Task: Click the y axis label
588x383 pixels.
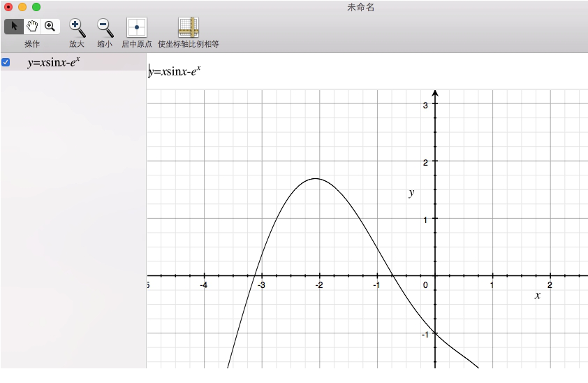Action: pyautogui.click(x=411, y=193)
